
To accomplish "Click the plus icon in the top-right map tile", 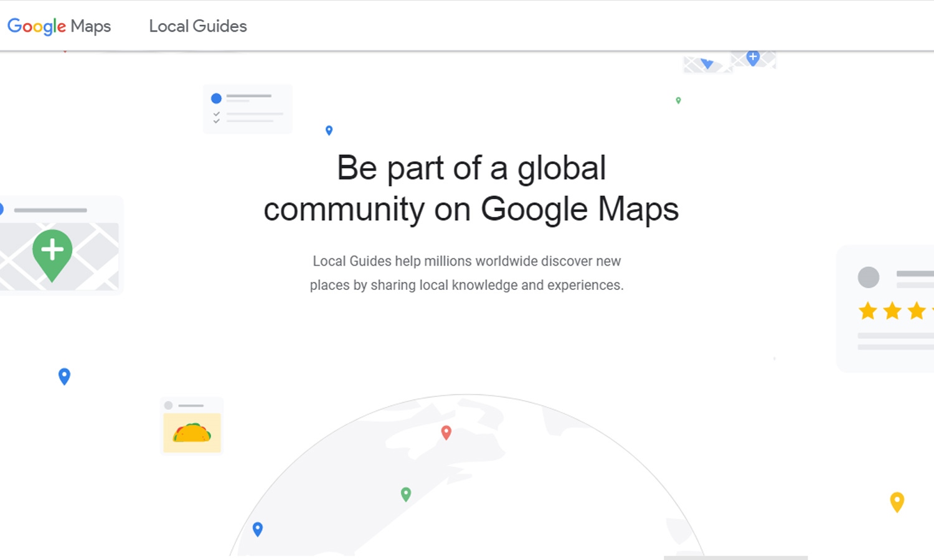I will [752, 57].
